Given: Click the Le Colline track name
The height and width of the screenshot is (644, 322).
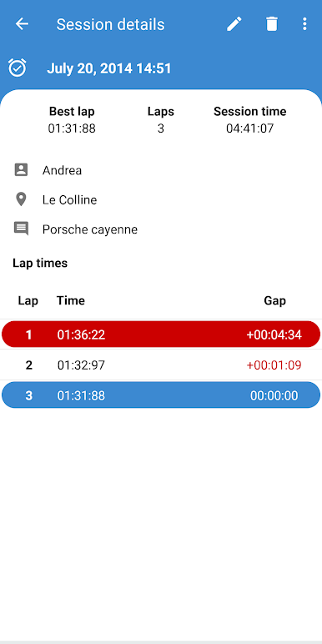Looking at the screenshot, I should 69,200.
